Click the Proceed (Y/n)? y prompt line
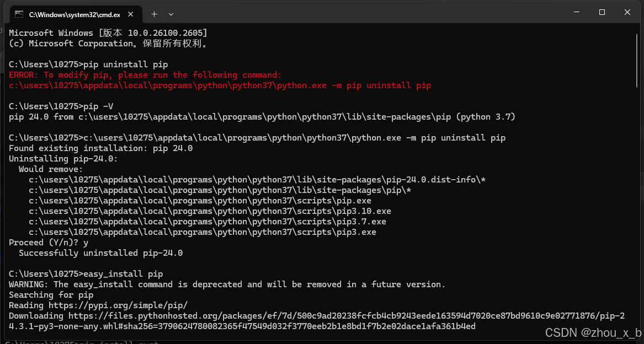Viewport: 644px width, 344px height. pyautogui.click(x=49, y=243)
